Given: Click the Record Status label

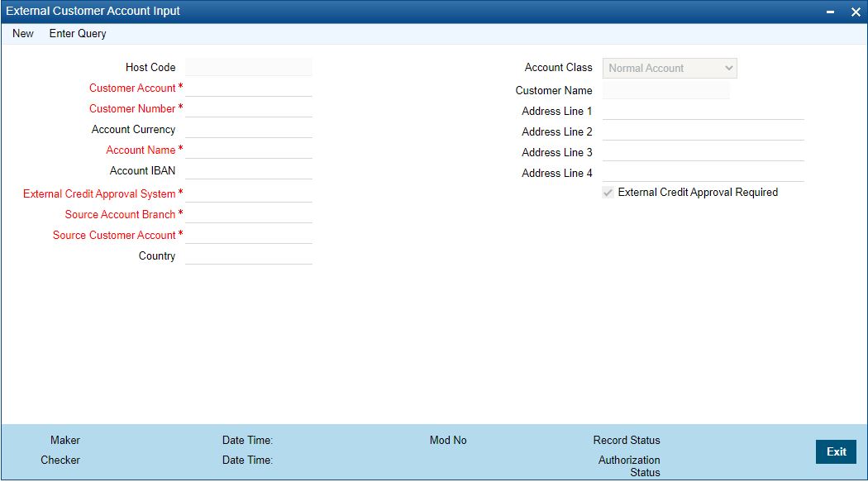Looking at the screenshot, I should [627, 440].
